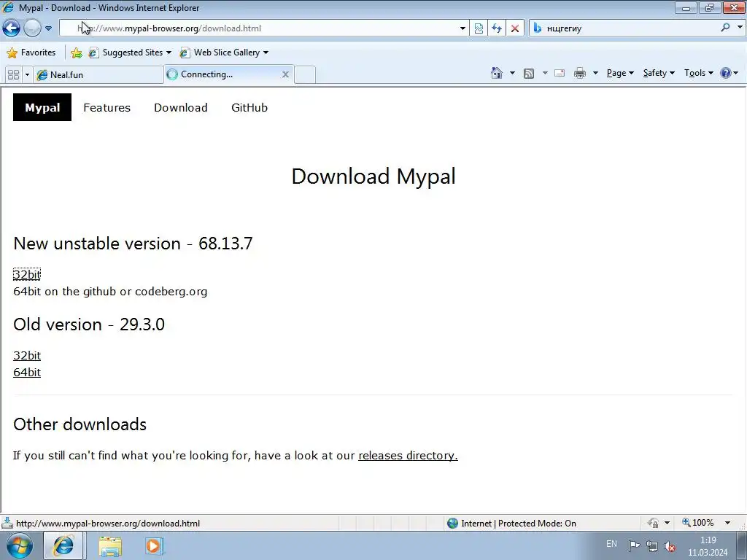
Task: Open the releases directory link
Action: tap(408, 455)
